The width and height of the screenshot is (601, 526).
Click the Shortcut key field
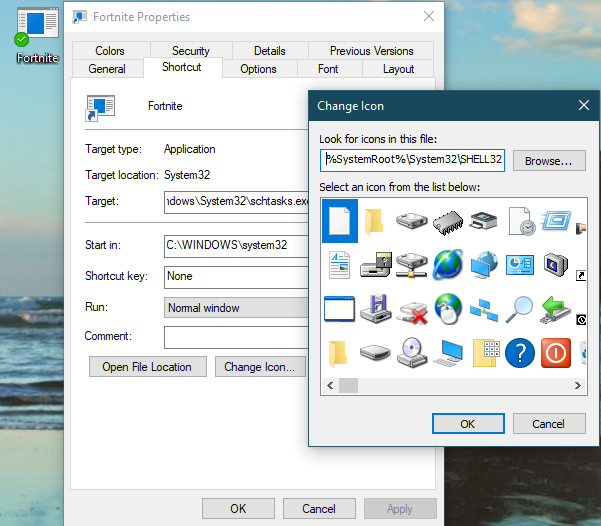coord(236,277)
